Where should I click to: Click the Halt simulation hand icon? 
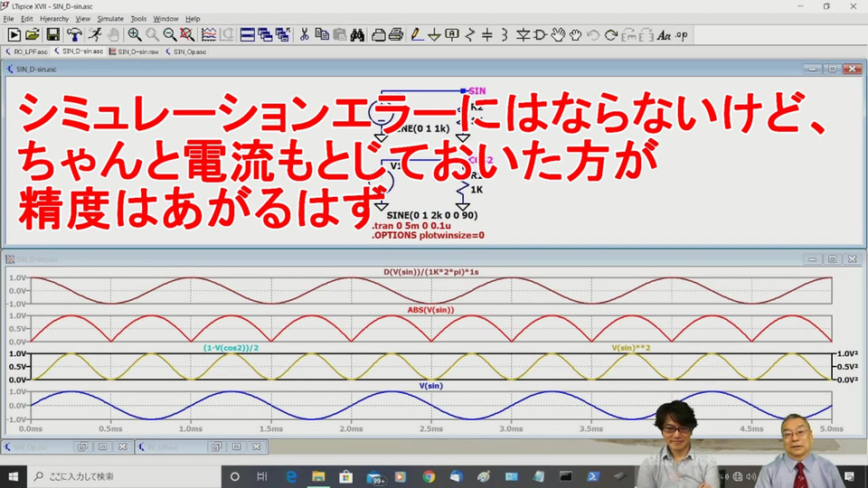(x=114, y=35)
